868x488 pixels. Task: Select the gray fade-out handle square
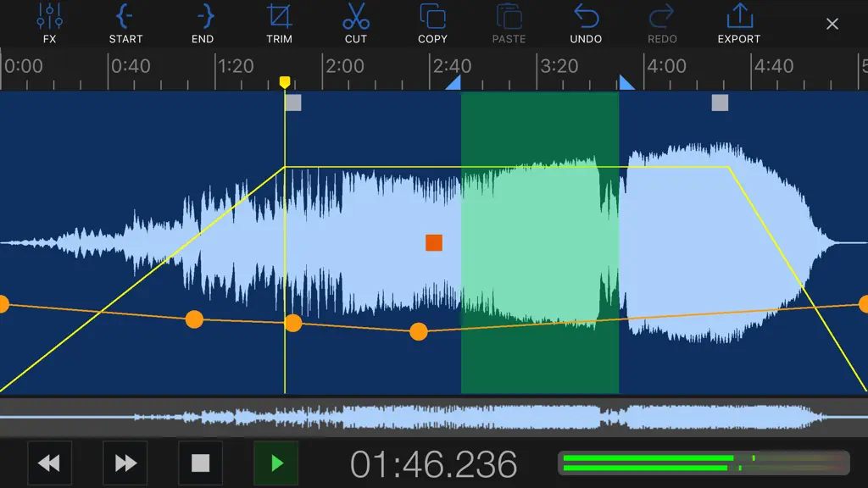tap(720, 103)
